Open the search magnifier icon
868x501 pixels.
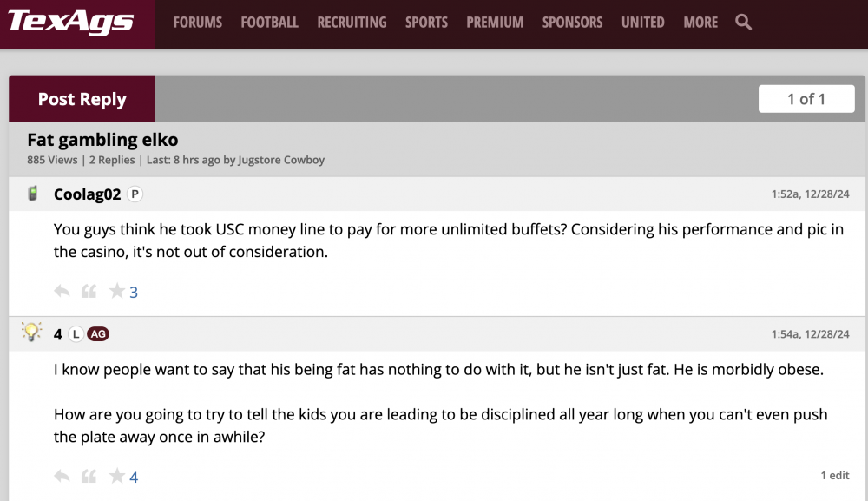pyautogui.click(x=743, y=23)
